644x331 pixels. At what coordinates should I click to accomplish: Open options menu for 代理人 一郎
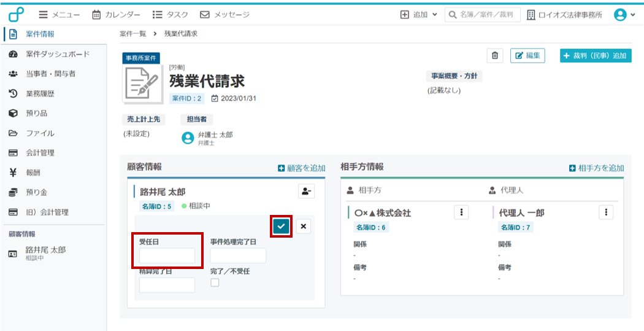tap(605, 212)
